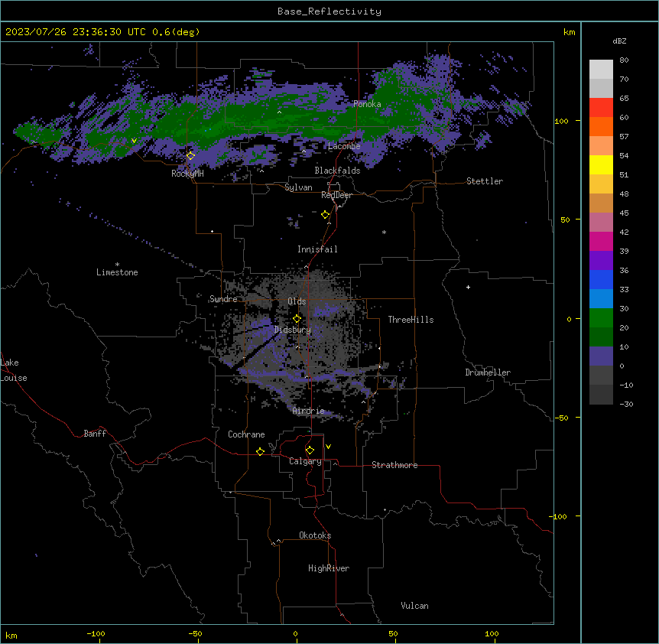This screenshot has width=659, height=644.
Task: Click the asterisk marker above Limestone
Action: tap(117, 264)
